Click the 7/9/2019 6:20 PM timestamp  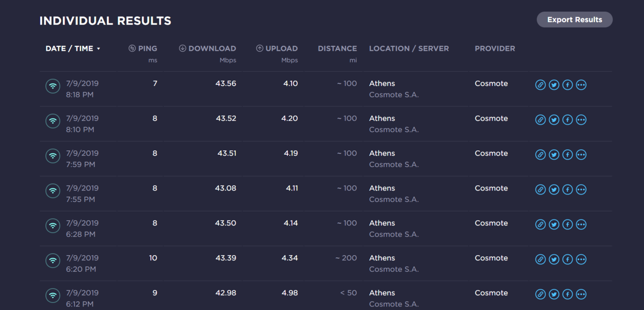pyautogui.click(x=82, y=263)
